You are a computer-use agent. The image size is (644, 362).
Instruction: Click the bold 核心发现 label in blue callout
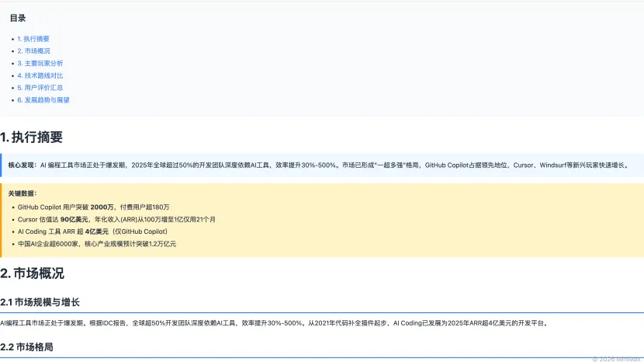(x=22, y=165)
